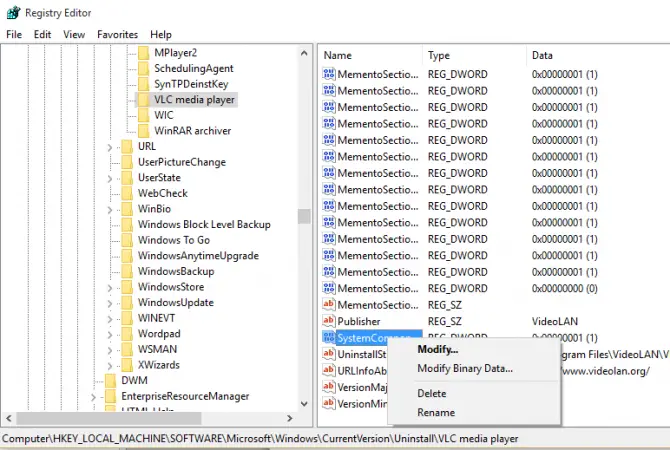Click the folder icon beside WindowsBackup
The width and height of the screenshot is (670, 450).
(x=127, y=271)
